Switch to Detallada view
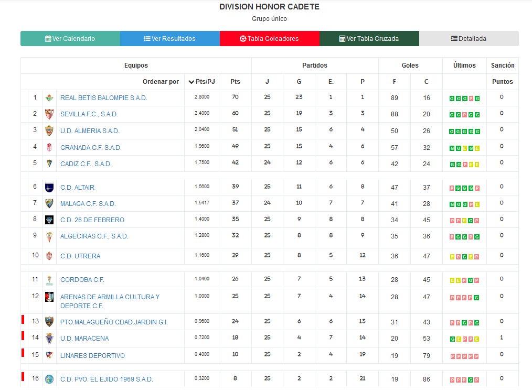Screen dimensions: 532x392 [x=469, y=39]
